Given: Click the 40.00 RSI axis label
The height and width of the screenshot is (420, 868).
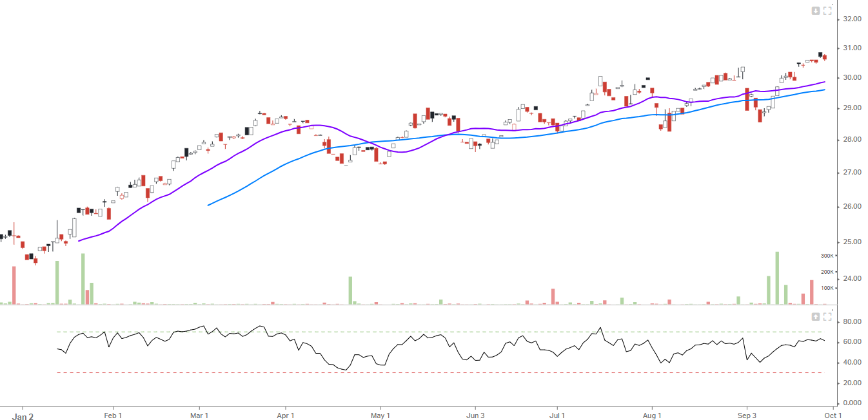Looking at the screenshot, I should coord(853,363).
